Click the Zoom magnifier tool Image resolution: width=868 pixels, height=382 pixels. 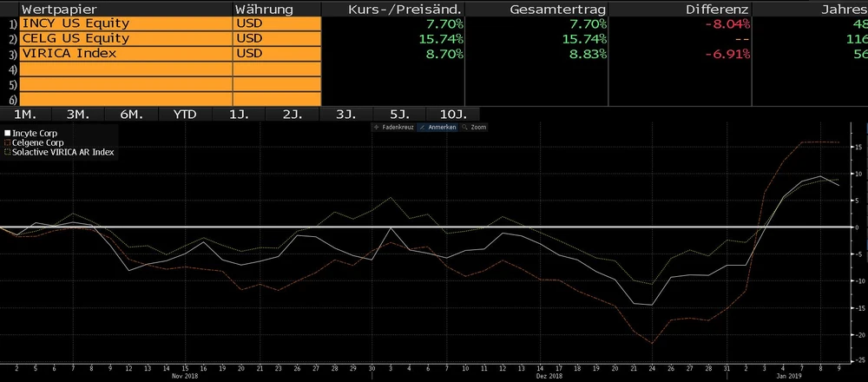pos(477,127)
